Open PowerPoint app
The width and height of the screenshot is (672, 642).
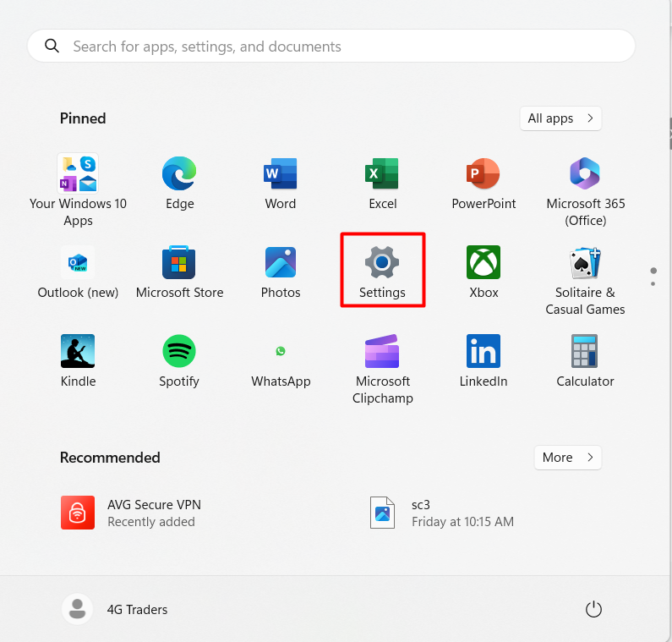tap(484, 183)
